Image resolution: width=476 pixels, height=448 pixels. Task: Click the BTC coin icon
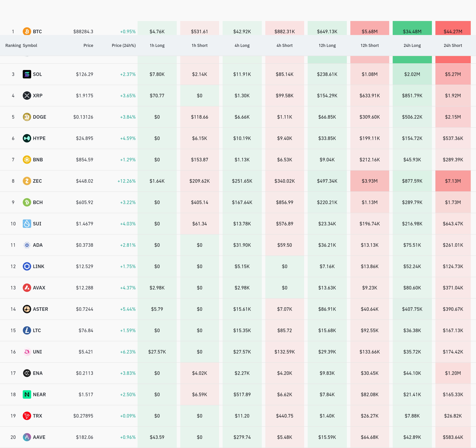(27, 31)
